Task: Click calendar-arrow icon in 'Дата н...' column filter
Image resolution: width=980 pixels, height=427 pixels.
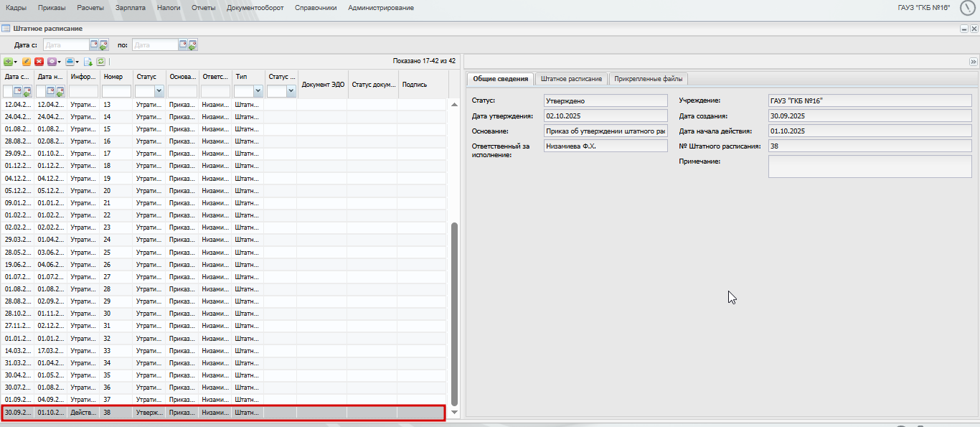Action: 60,91
